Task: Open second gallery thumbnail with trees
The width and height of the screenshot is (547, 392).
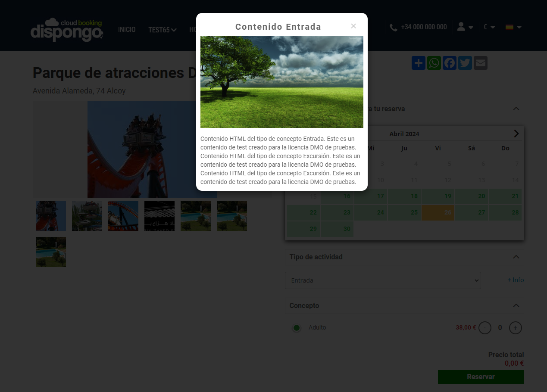Action: pos(87,216)
